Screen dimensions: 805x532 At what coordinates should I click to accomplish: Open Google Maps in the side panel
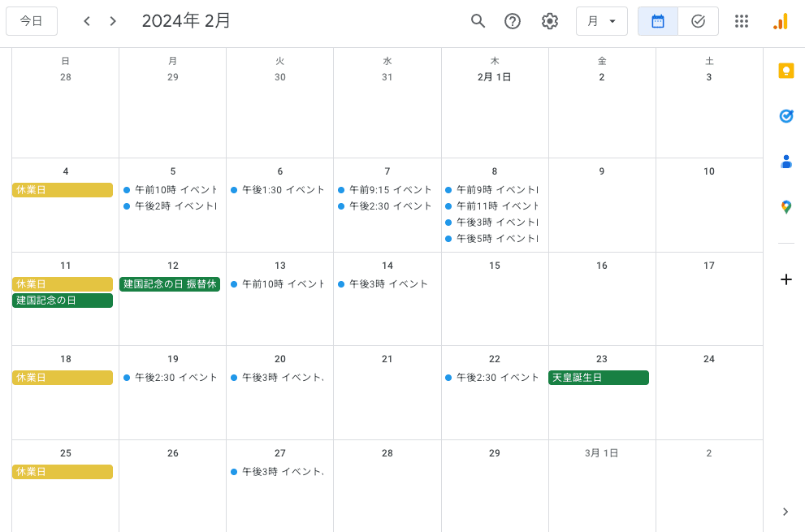pos(786,207)
